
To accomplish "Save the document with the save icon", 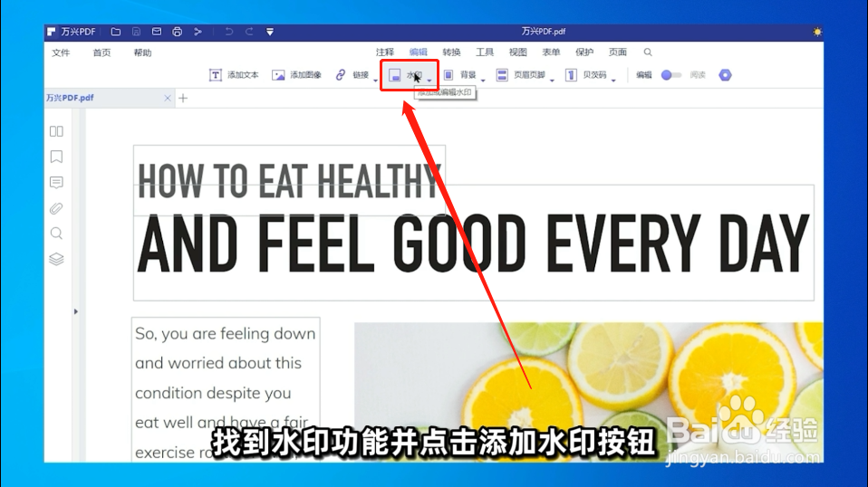I will tap(136, 32).
